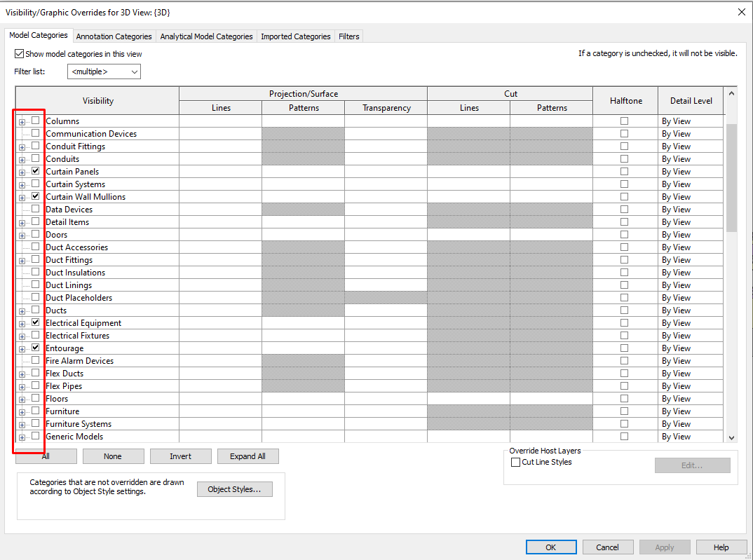Viewport: 753px width, 560px height.
Task: Select the Communication Devices row label
Action: pos(91,134)
